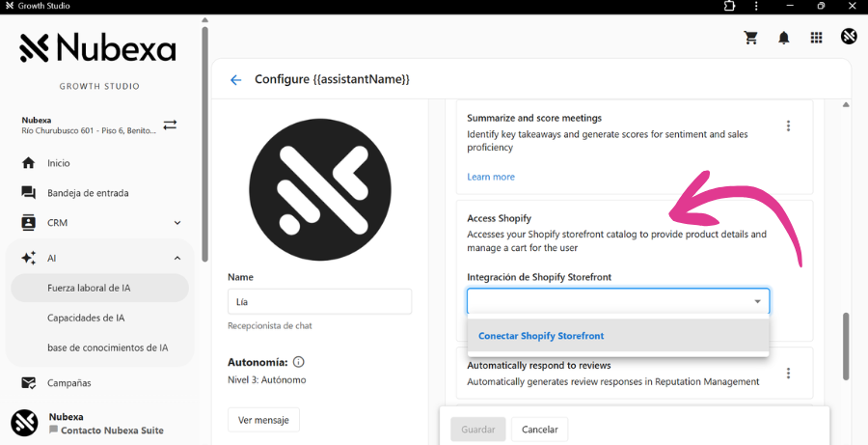Click the back arrow beside Configure
This screenshot has width=868, height=445.
(235, 79)
